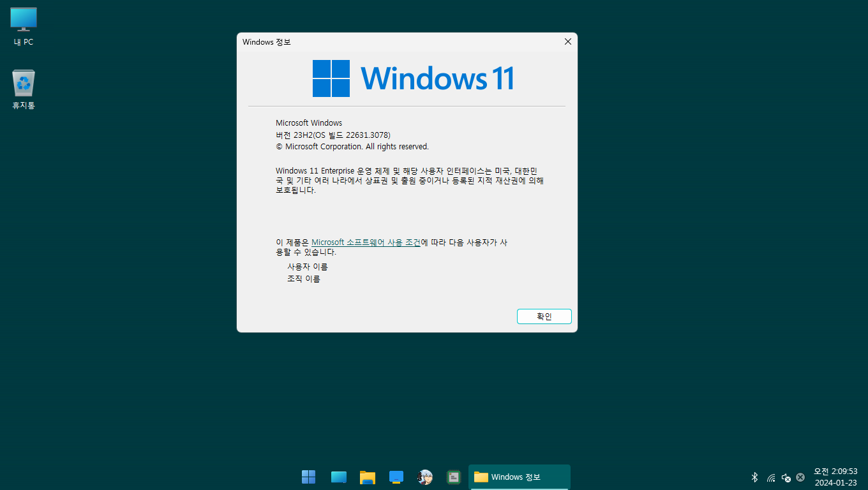Image resolution: width=868 pixels, height=490 pixels.
Task: Select the 휴지통 recycle bin icon
Action: tap(24, 89)
